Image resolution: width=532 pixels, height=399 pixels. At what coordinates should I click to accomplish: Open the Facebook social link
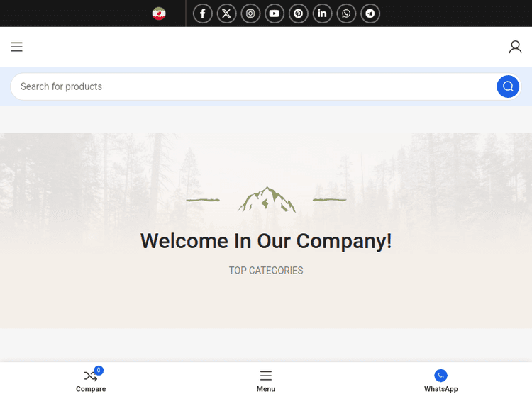click(x=203, y=13)
